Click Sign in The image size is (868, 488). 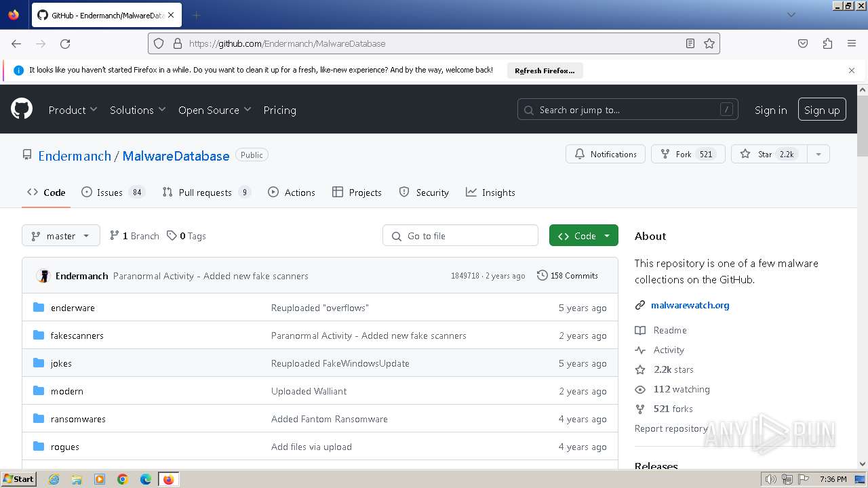click(x=771, y=110)
